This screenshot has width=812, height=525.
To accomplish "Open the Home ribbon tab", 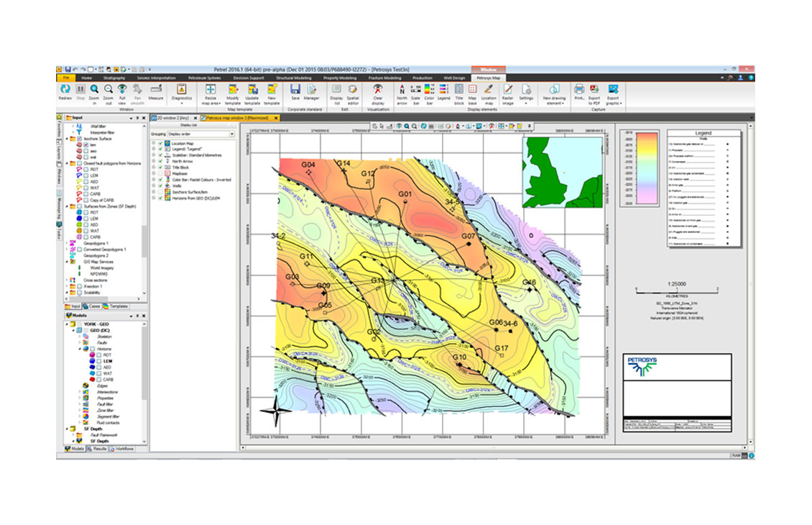I will [x=86, y=78].
